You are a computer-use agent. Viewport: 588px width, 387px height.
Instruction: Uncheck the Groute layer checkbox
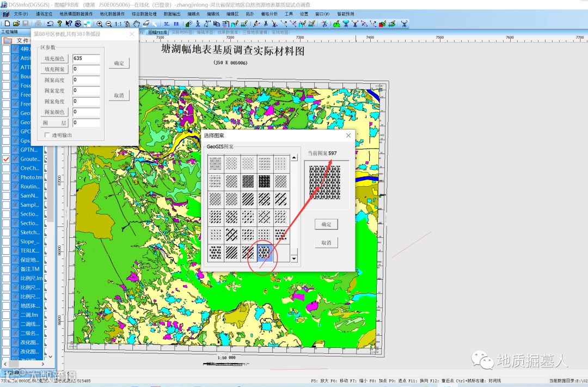[x=6, y=159]
